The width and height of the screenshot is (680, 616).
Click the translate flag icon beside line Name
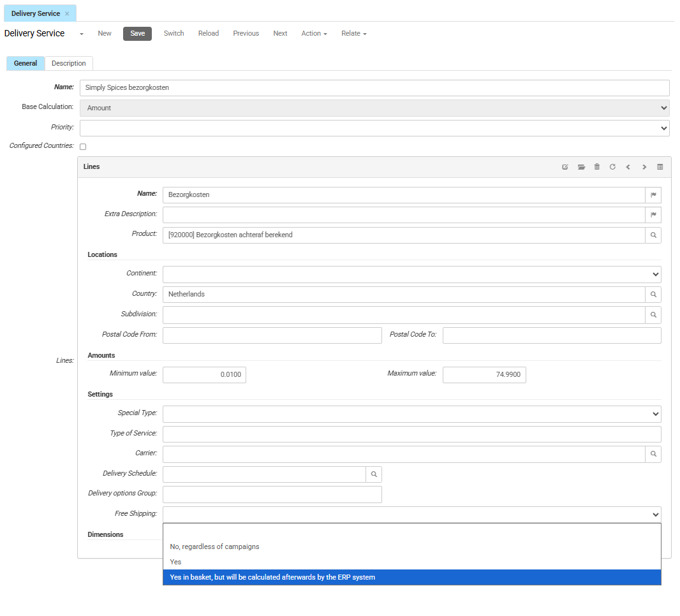[x=653, y=195]
